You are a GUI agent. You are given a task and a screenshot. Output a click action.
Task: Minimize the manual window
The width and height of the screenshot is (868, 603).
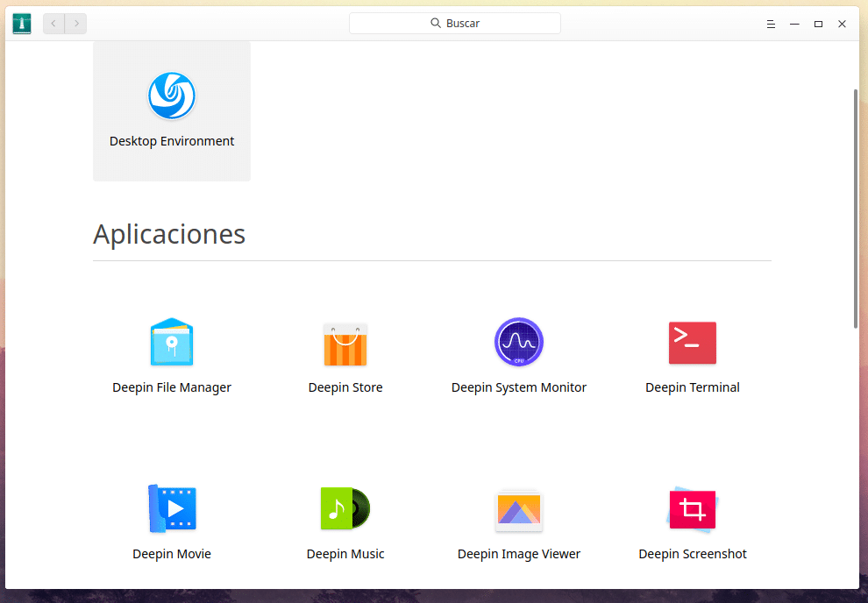pos(794,24)
